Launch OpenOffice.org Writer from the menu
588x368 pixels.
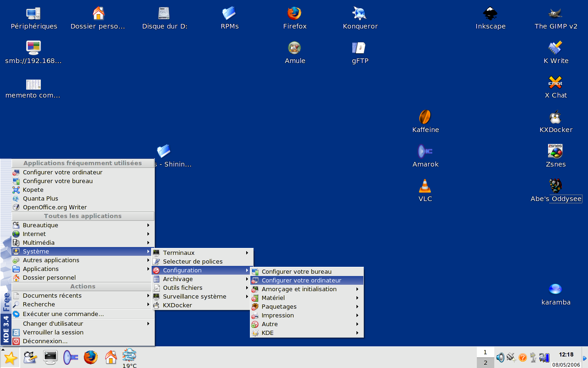pyautogui.click(x=83, y=207)
